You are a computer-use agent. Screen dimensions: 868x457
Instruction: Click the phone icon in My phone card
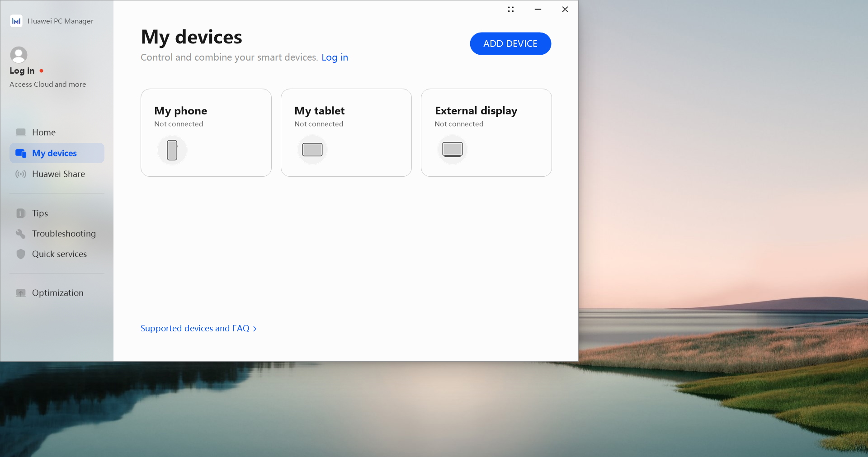tap(172, 150)
